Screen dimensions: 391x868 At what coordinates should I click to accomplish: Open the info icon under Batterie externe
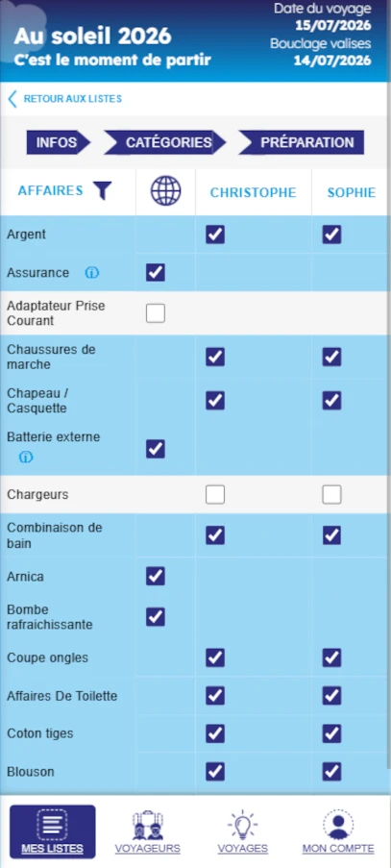pyautogui.click(x=26, y=458)
